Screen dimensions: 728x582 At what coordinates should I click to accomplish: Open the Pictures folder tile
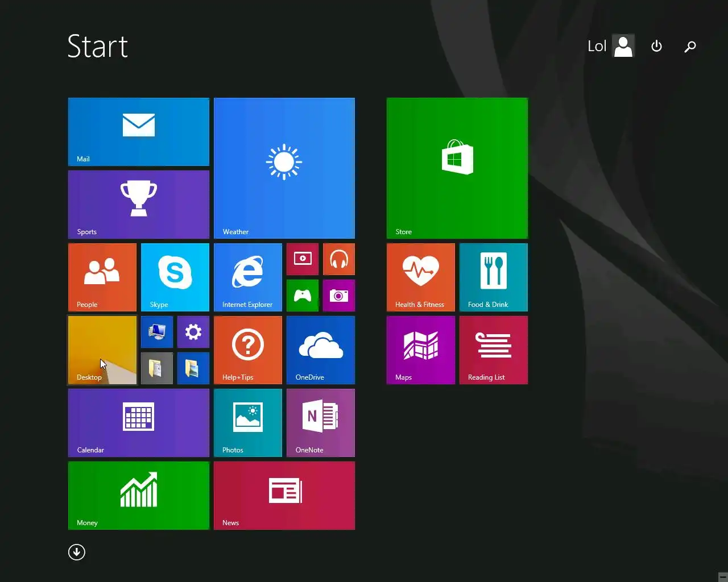[193, 368]
